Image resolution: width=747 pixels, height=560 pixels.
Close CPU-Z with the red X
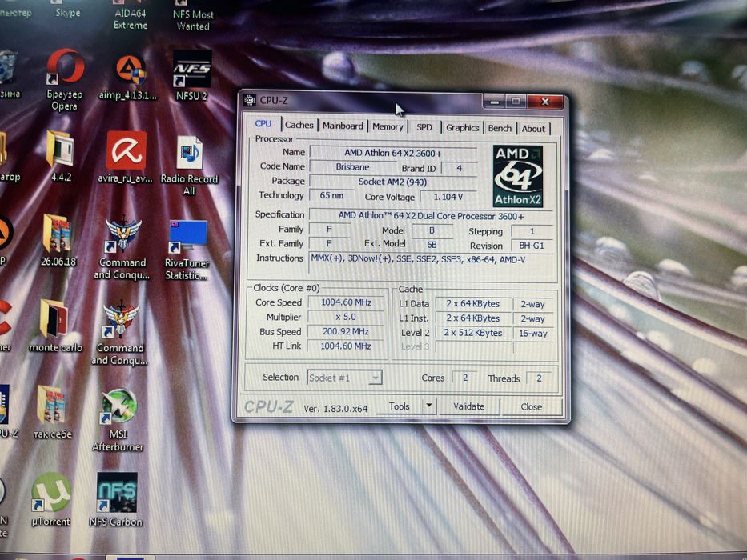(545, 102)
